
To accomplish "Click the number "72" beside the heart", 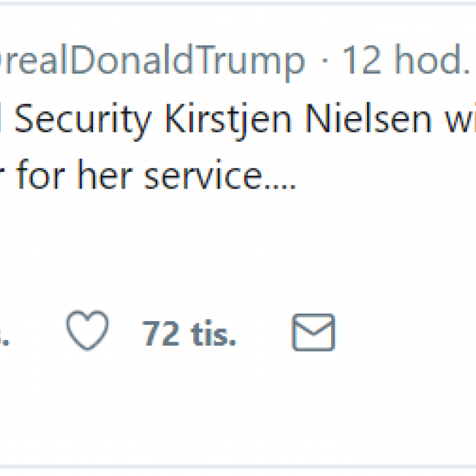I will 160,333.
